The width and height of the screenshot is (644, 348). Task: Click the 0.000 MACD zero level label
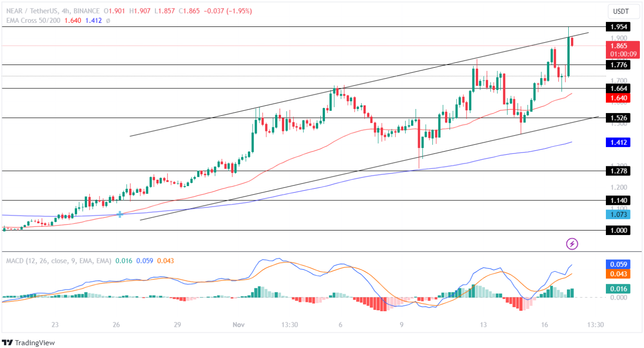(x=618, y=297)
